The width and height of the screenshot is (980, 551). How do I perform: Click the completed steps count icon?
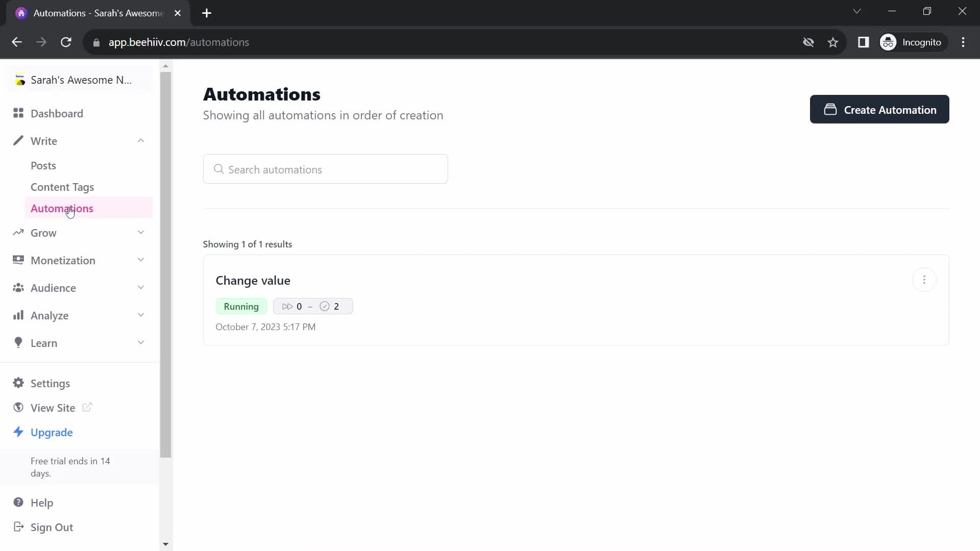pos(325,306)
